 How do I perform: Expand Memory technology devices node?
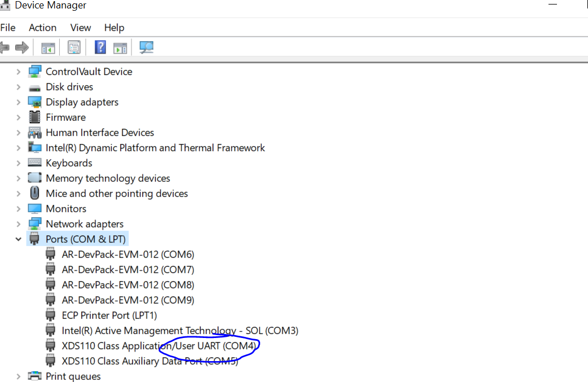point(19,178)
